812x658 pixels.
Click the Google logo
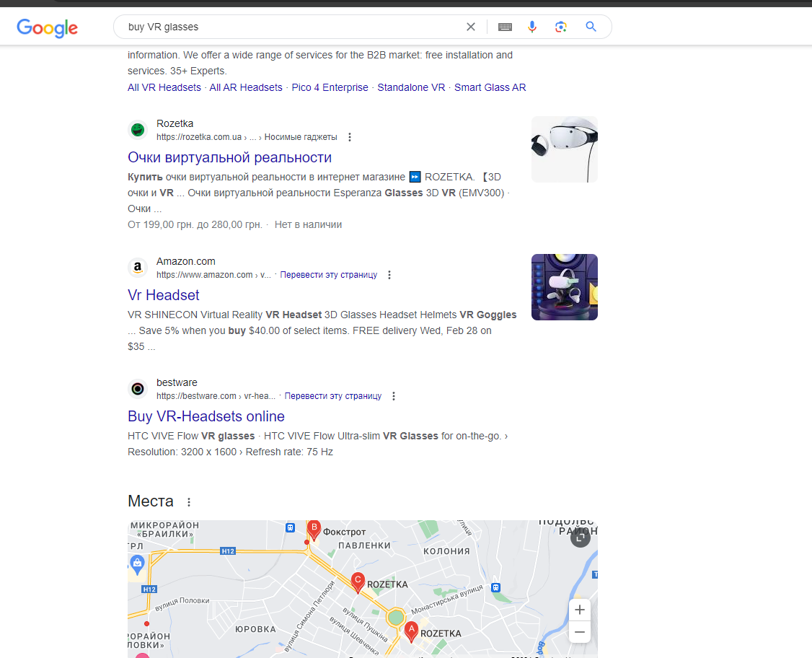[x=47, y=27]
